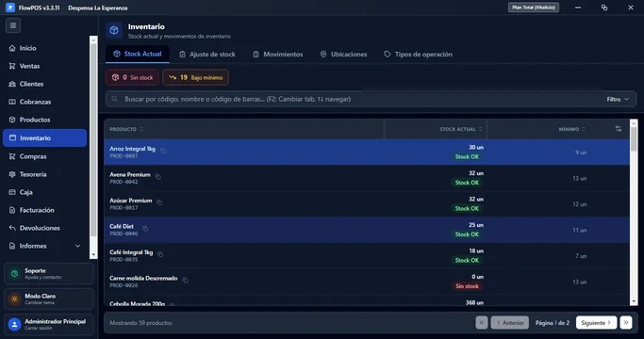Jump to the last page button
Image resolution: width=644 pixels, height=339 pixels.
(x=626, y=323)
